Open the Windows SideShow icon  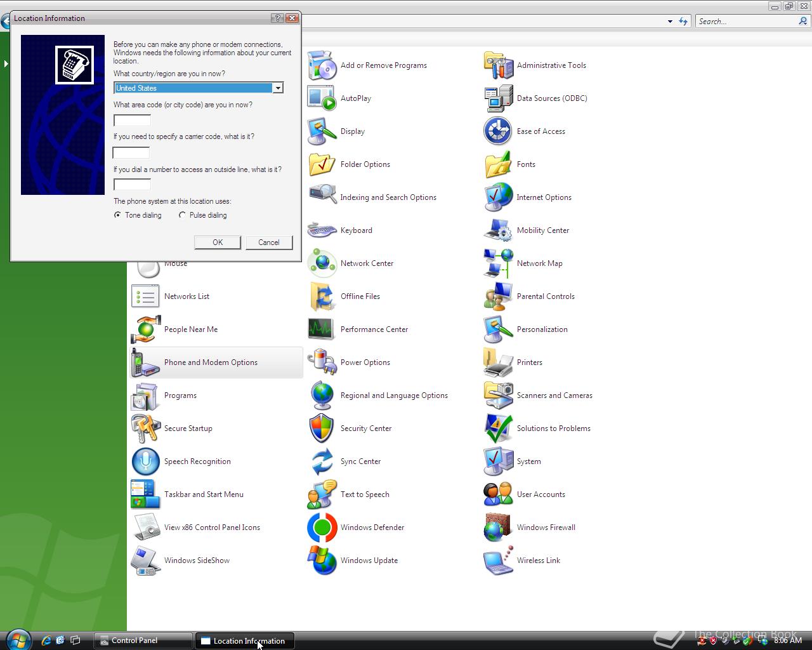tap(146, 560)
